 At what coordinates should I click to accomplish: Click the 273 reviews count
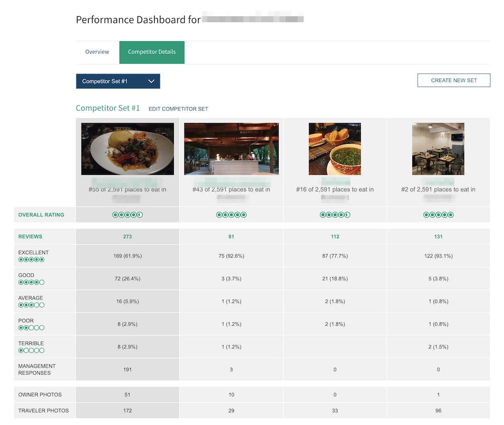[x=128, y=236]
